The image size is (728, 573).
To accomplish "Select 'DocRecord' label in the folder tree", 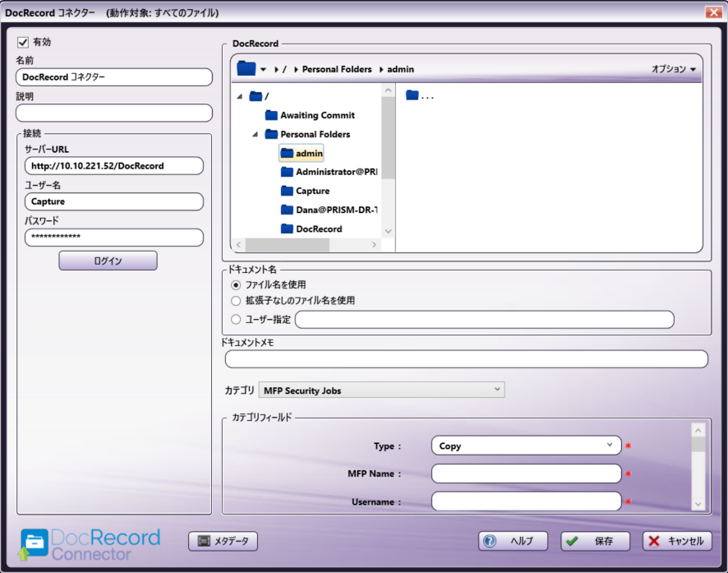I will 319,229.
